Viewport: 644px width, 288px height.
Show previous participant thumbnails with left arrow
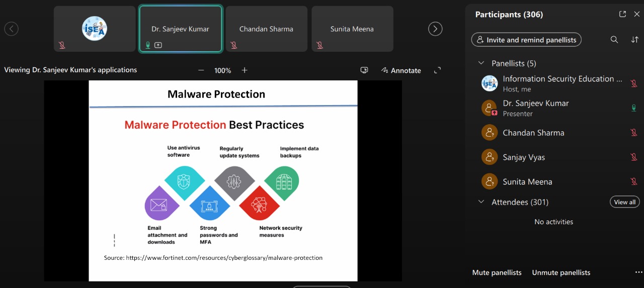[x=11, y=29]
